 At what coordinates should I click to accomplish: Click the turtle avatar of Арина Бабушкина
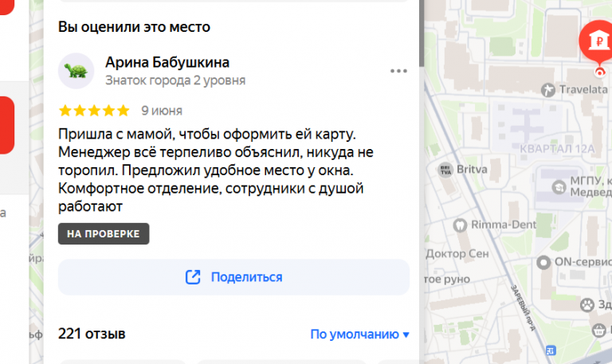coord(76,71)
